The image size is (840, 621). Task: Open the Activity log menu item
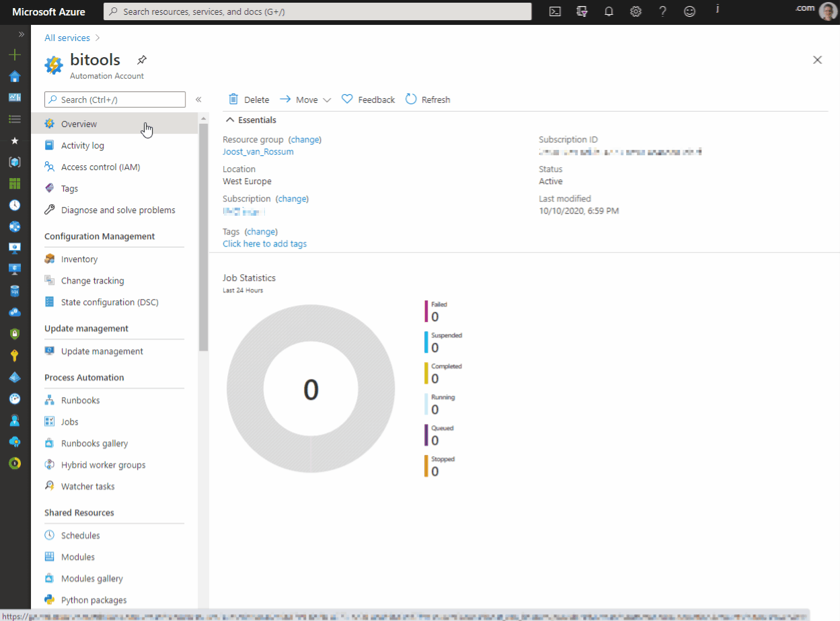point(82,145)
